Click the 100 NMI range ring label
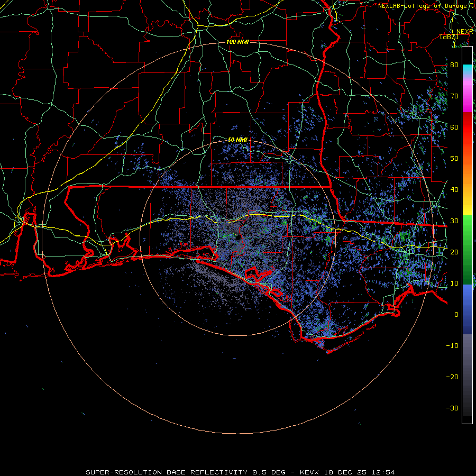The height and width of the screenshot is (476, 476). 237,42
